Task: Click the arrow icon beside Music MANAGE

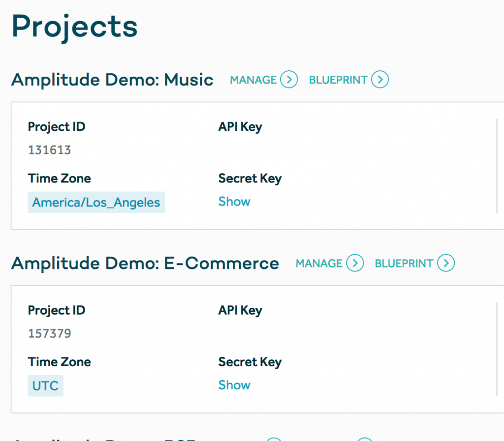Action: 289,80
